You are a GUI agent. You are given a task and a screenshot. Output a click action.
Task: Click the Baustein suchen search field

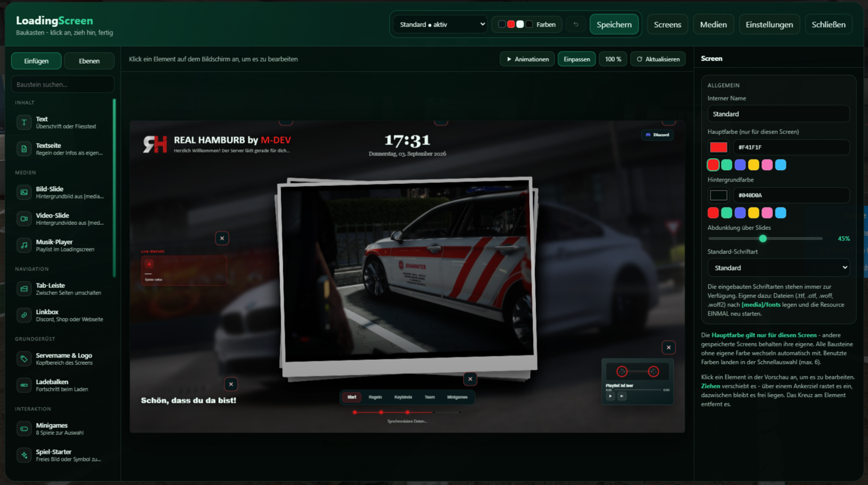point(63,84)
